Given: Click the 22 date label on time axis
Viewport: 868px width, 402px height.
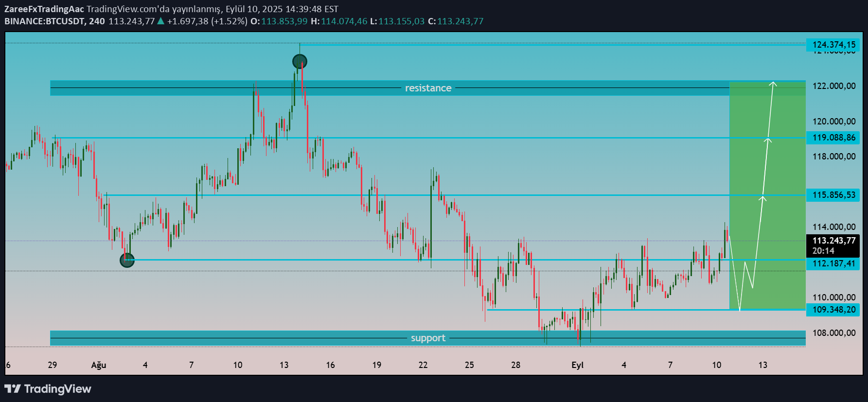Looking at the screenshot, I should 423,365.
